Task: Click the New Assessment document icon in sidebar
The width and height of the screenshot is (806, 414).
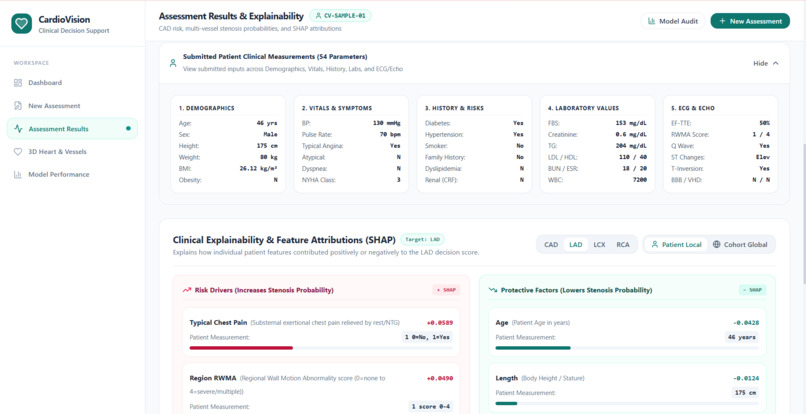Action: coord(18,106)
